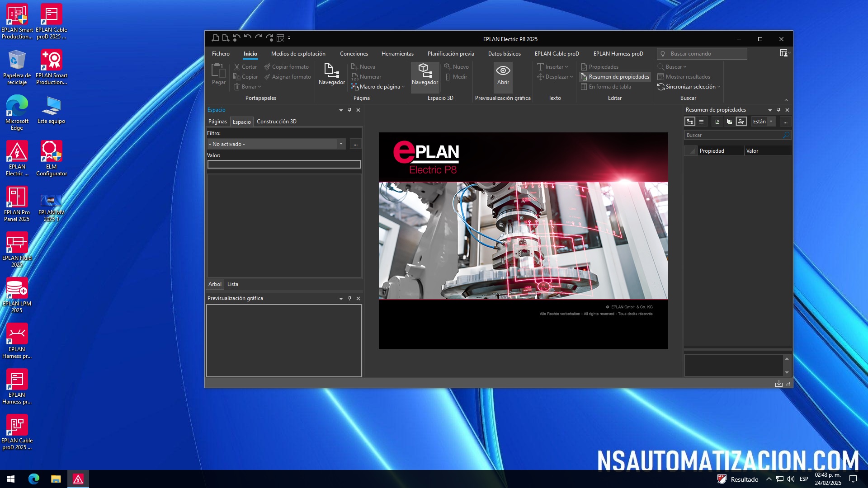Image resolution: width=868 pixels, height=488 pixels.
Task: Click Copiar formato in the ribbon
Action: pos(286,66)
